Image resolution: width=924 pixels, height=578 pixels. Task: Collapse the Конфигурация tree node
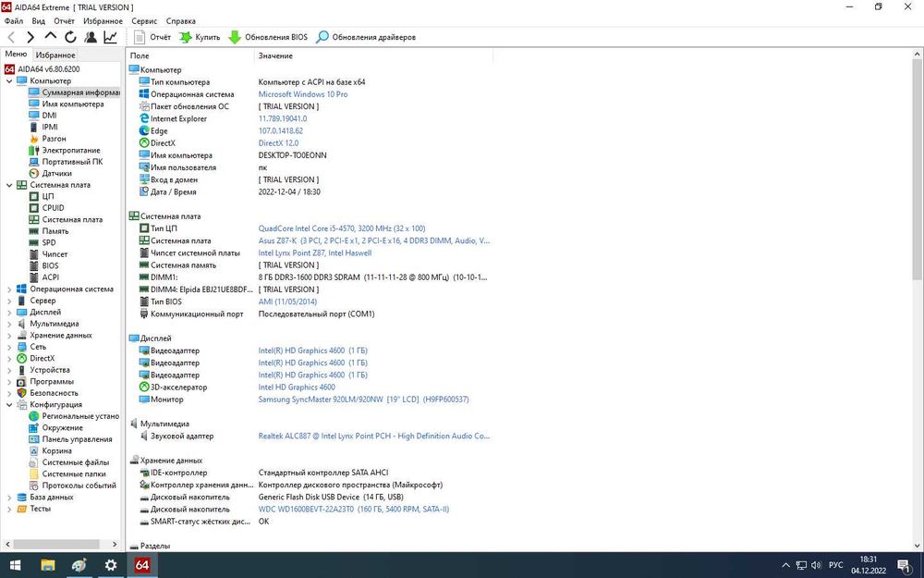click(9, 405)
